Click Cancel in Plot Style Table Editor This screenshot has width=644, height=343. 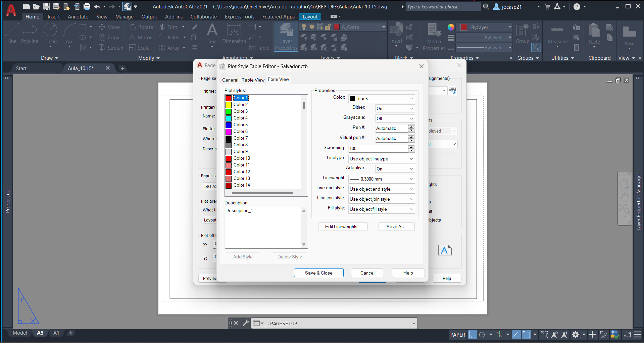(x=367, y=273)
